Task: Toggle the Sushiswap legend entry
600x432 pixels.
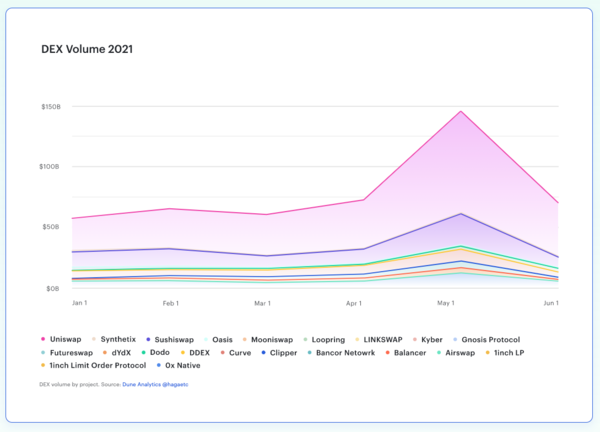Action: [x=170, y=340]
